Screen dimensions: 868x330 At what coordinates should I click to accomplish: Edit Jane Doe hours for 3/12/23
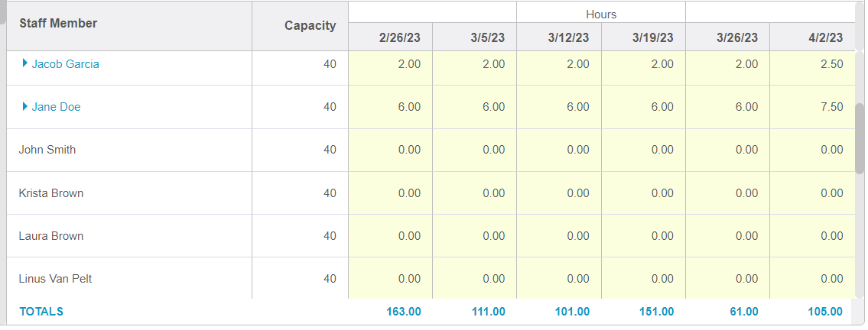tap(559, 107)
